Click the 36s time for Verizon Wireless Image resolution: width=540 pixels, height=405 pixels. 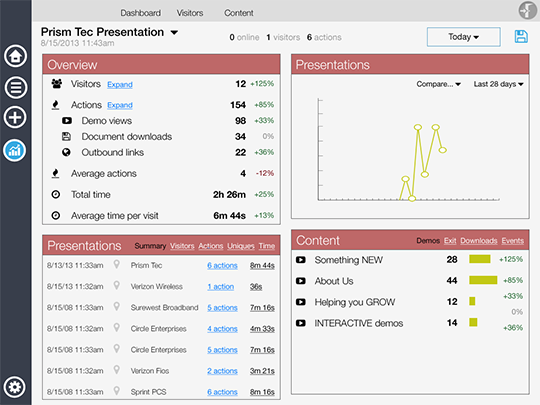coord(256,287)
